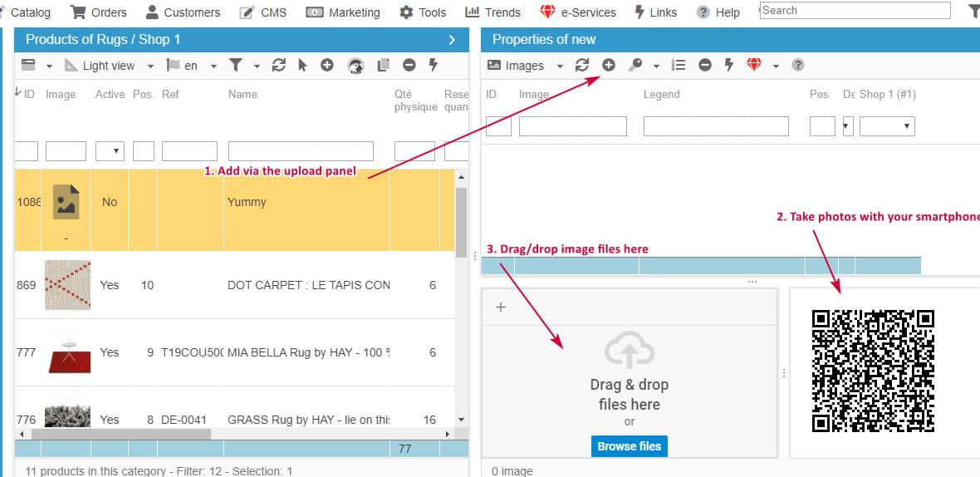The height and width of the screenshot is (477, 980).
Task: Click the duplicate product copy icon
Action: (383, 65)
